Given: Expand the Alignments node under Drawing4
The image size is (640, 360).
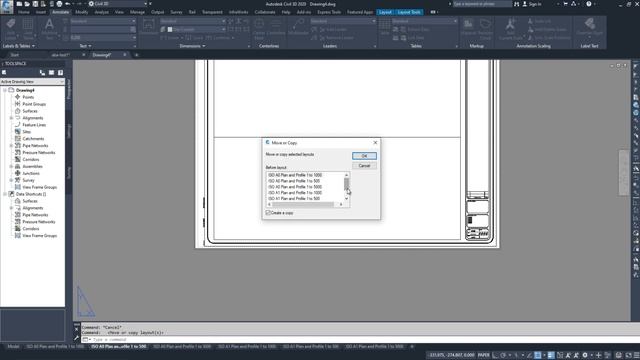Looking at the screenshot, I should (11, 118).
